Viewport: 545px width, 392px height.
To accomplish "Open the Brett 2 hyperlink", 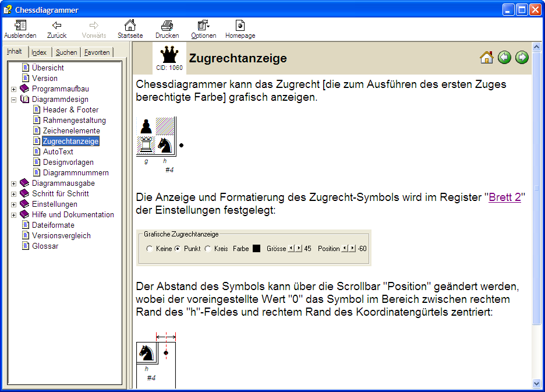I will (505, 197).
